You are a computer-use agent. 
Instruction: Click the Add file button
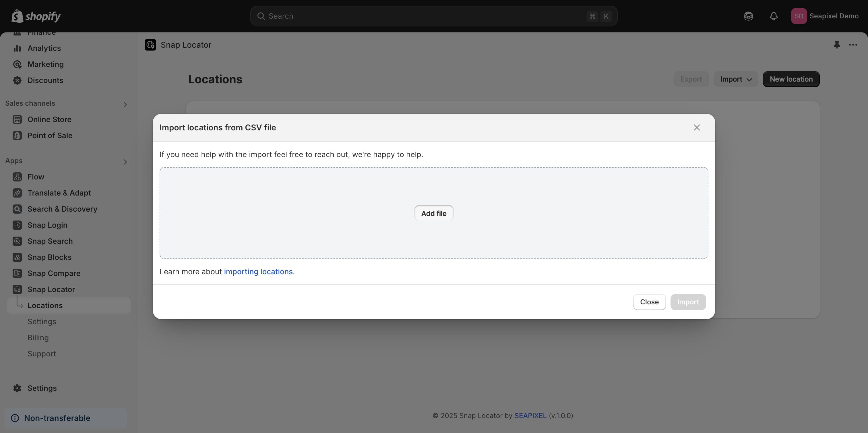coord(434,213)
